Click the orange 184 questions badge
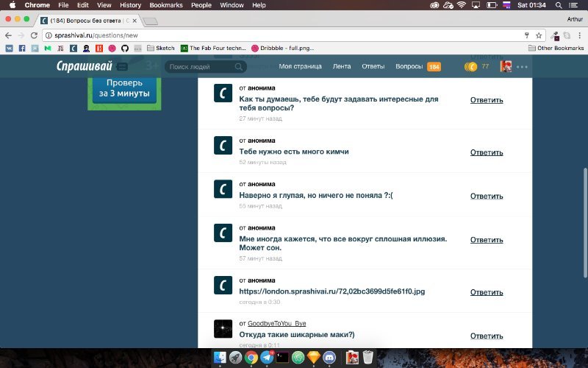 [434, 67]
